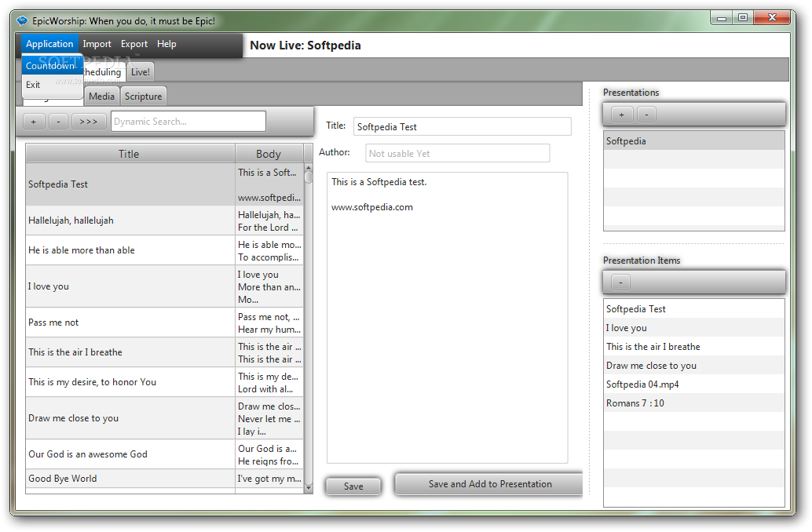
Task: Maximize the EpicWorship window
Action: [743, 18]
